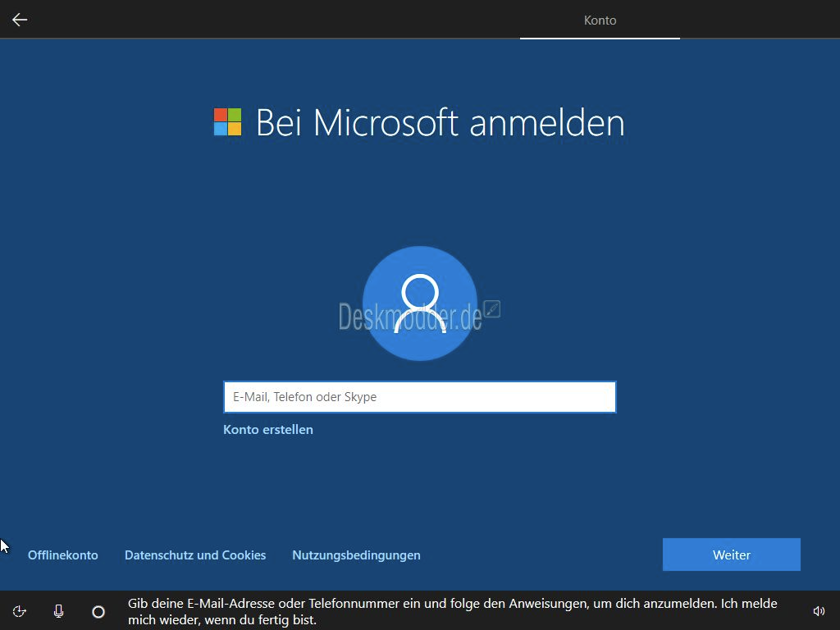Toggle the microphone icon in bottom bar

tap(59, 611)
